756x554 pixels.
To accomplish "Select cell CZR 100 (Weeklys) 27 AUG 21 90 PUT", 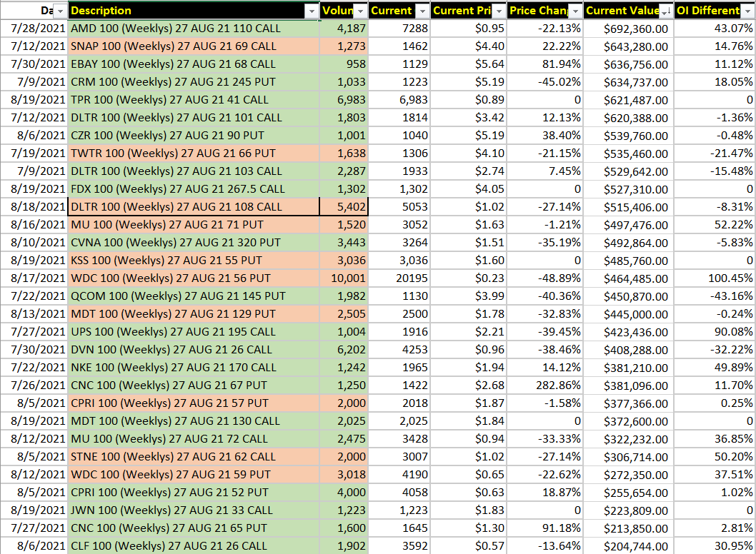I will coord(194,136).
